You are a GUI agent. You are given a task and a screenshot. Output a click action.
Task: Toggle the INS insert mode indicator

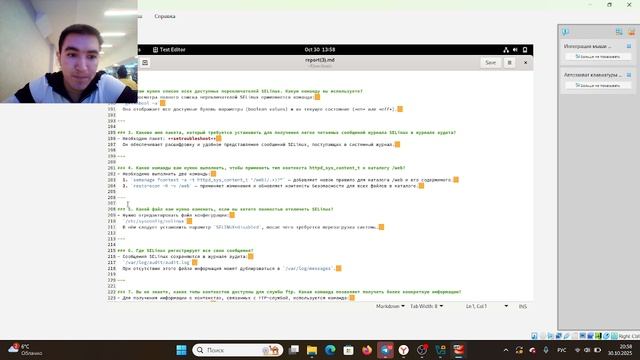(x=522, y=306)
